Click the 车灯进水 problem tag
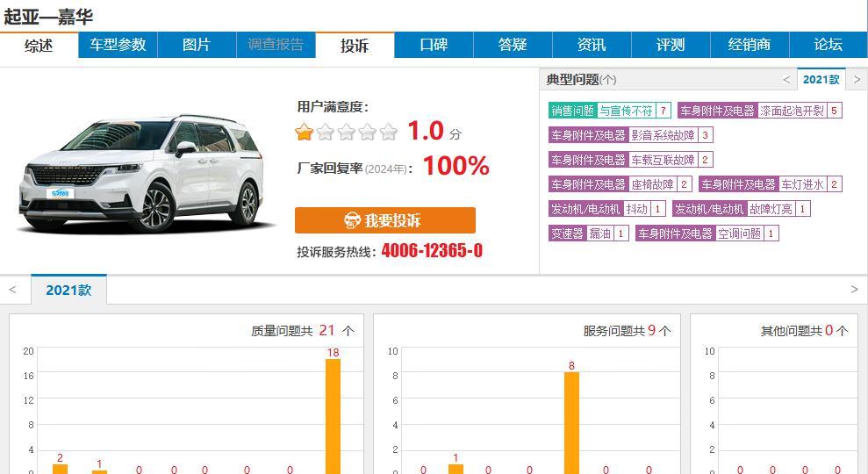 [770, 184]
